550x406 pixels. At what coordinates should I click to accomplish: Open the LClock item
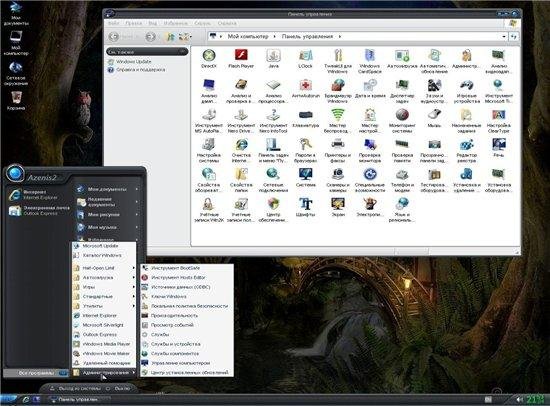tap(306, 59)
